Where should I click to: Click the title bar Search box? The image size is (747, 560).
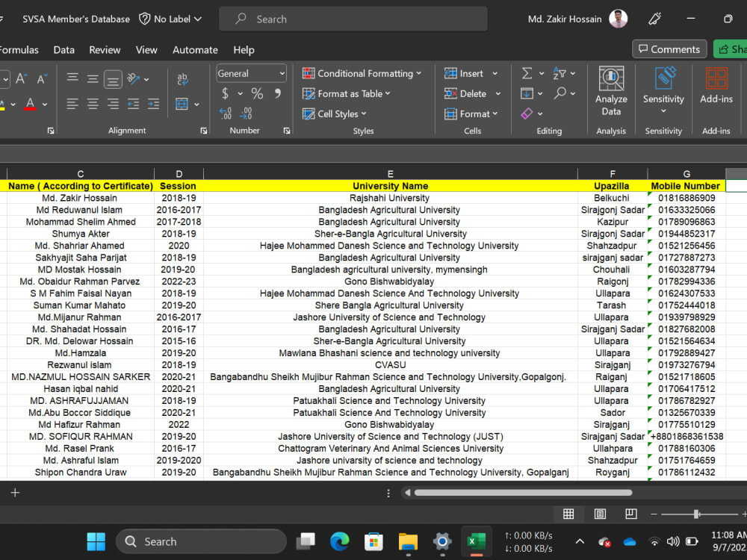click(x=353, y=19)
